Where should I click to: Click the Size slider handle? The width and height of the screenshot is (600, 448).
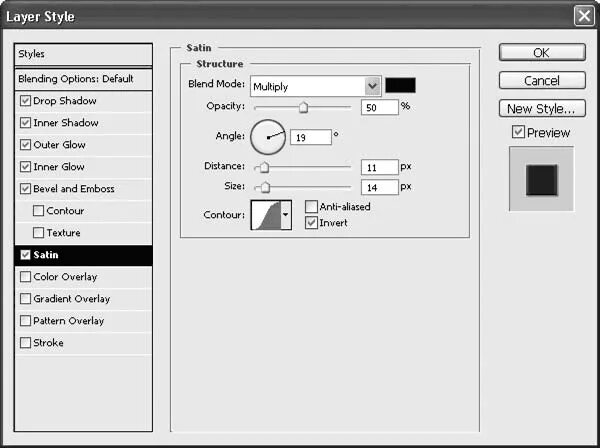click(265, 187)
